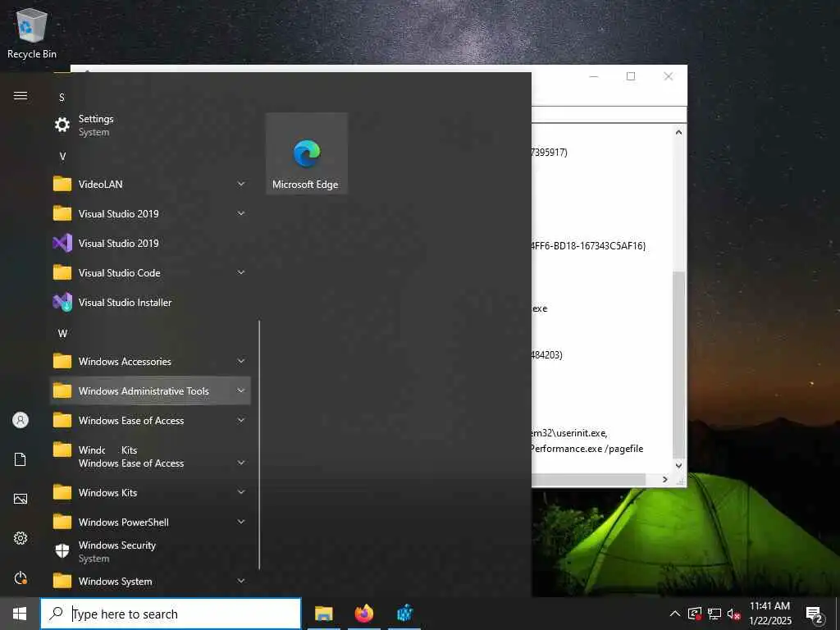Open the VideoLAN folder
The image size is (840, 630).
pos(150,185)
